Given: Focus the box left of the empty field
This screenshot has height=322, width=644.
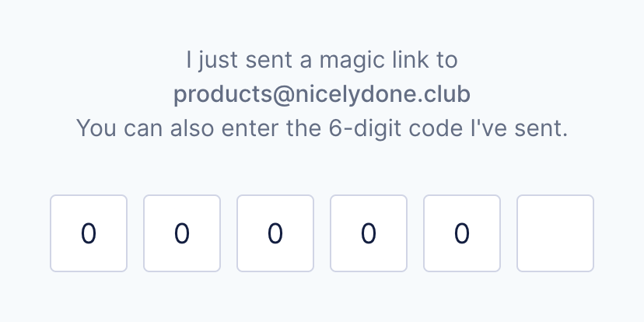Looking at the screenshot, I should coord(462,233).
